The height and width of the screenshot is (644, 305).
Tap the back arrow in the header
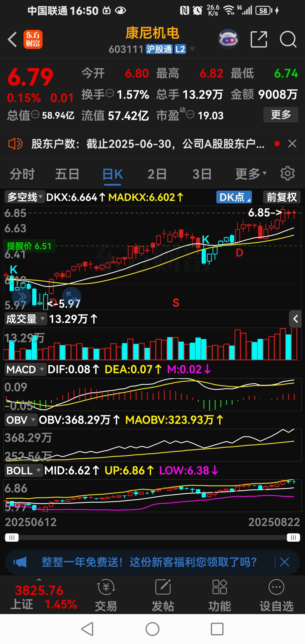click(12, 39)
